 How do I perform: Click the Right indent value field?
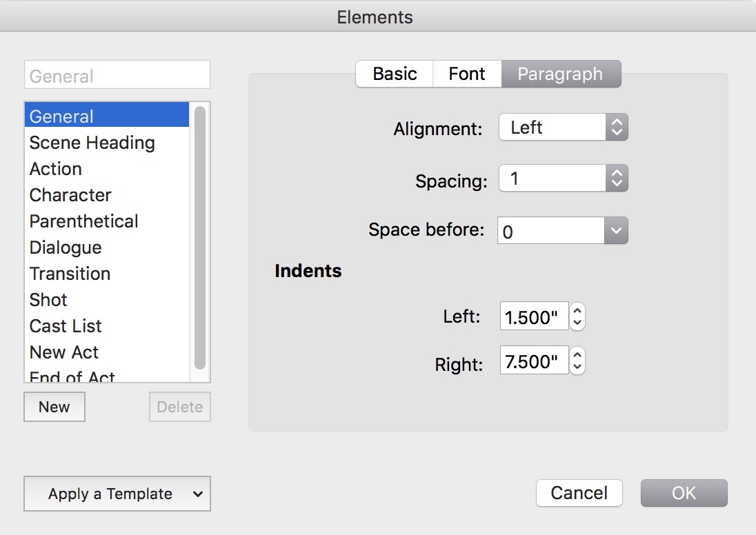coord(534,360)
